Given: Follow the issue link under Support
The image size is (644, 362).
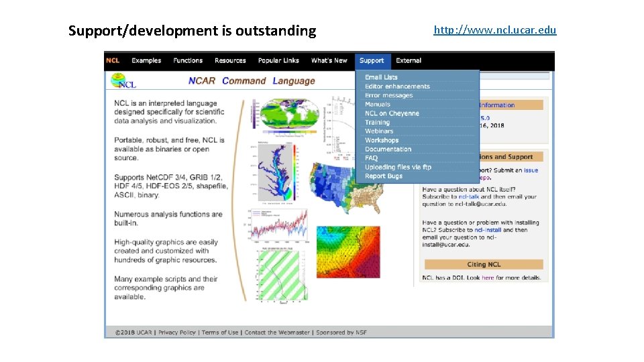Looking at the screenshot, I should (x=531, y=170).
